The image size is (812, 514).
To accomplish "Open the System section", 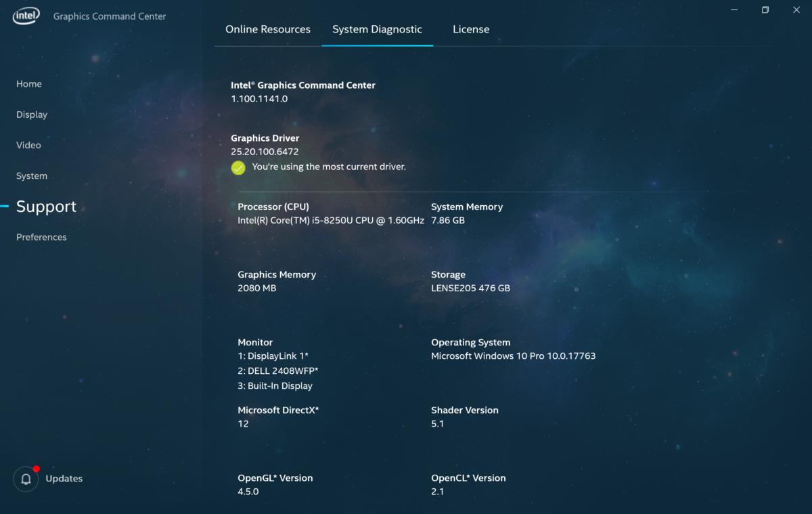I will (32, 176).
